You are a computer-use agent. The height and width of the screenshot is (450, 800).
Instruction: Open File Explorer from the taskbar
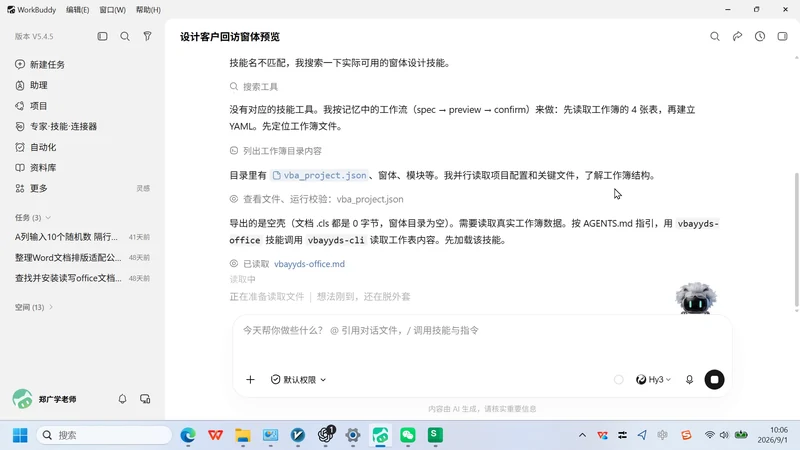click(x=243, y=435)
